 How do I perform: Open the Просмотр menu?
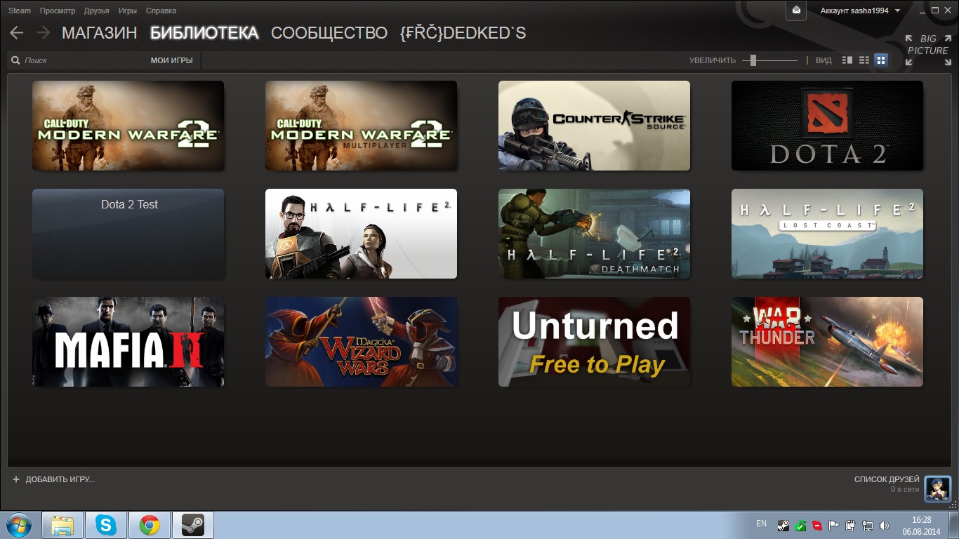[58, 11]
